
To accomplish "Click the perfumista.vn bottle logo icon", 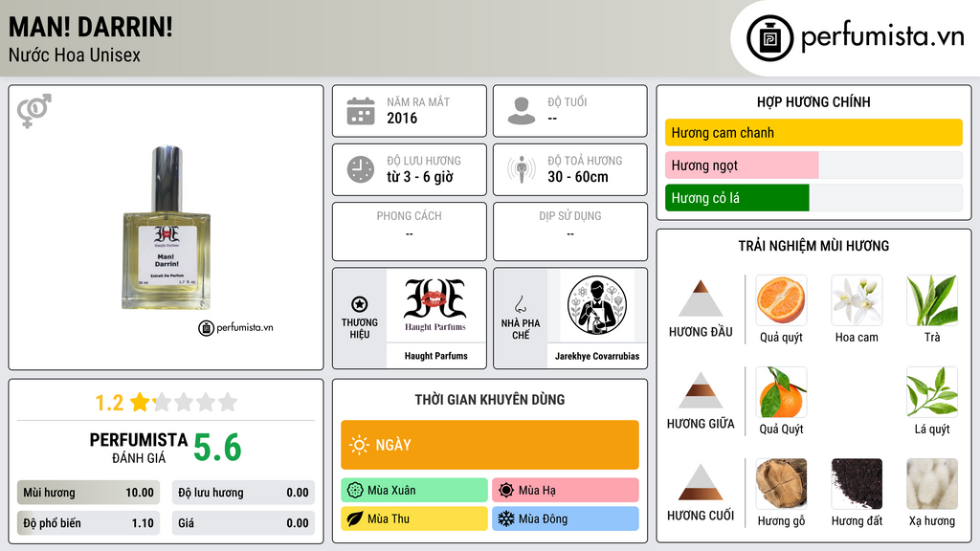I will [769, 38].
